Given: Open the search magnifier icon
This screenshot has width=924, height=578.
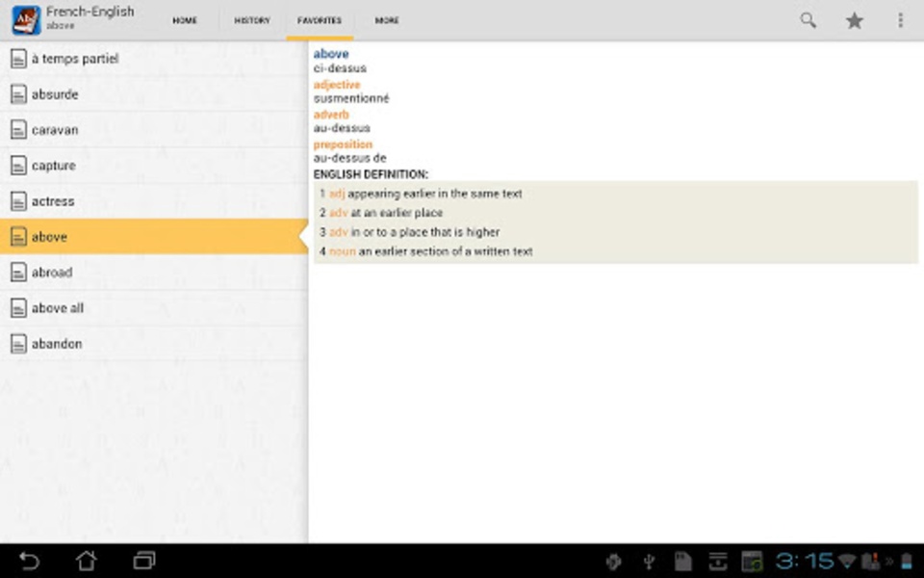Looking at the screenshot, I should coord(808,20).
